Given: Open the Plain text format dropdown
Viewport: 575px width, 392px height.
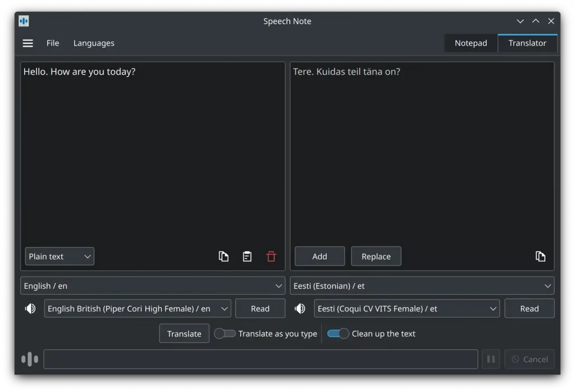Looking at the screenshot, I should point(59,256).
